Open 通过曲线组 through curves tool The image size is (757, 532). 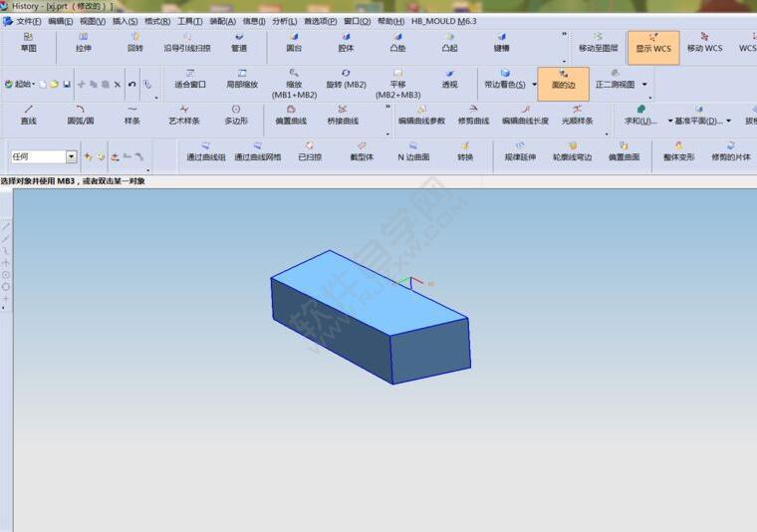tap(206, 151)
